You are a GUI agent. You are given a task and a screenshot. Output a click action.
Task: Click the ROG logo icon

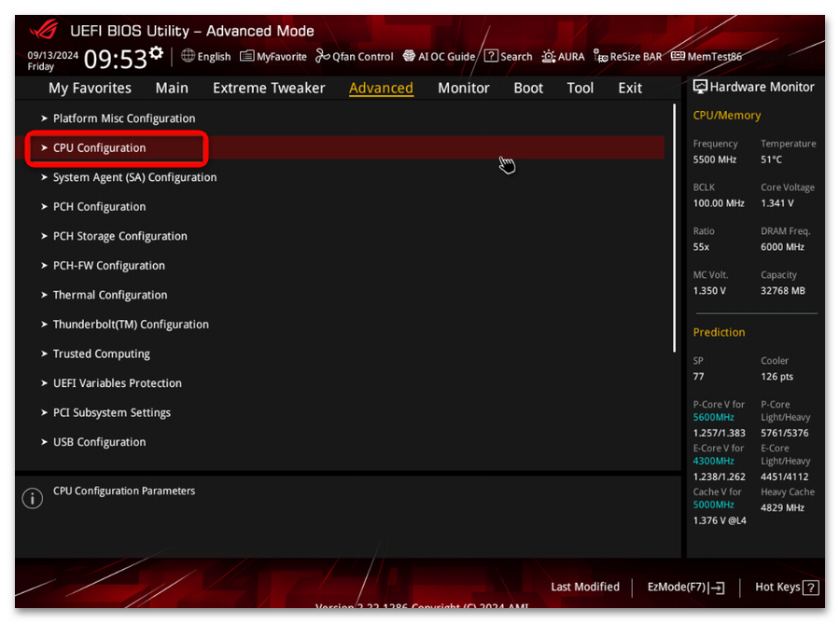(44, 29)
